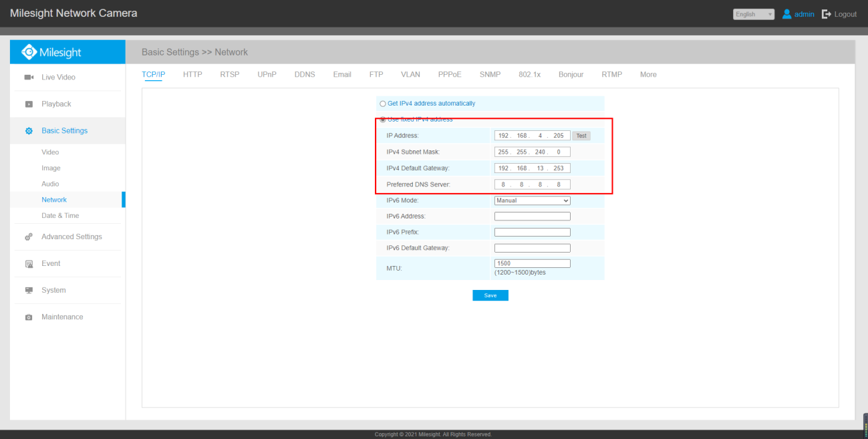868x439 pixels.
Task: Select Get IPv4 address automatically
Action: 383,104
